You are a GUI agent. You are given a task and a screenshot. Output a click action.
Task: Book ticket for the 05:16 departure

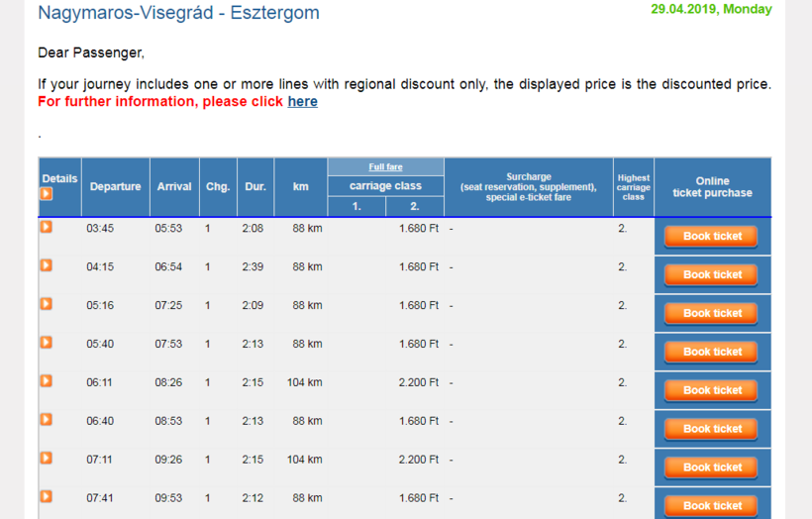[x=712, y=314]
